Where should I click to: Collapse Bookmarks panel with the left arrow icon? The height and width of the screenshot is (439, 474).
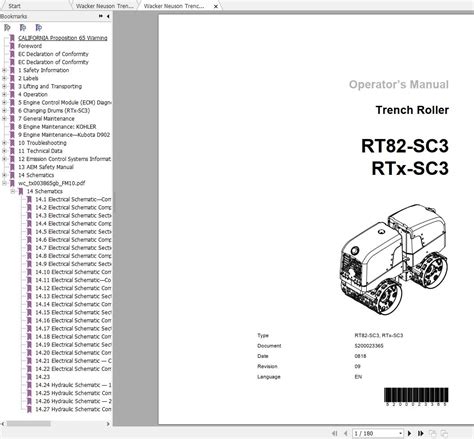tap(108, 16)
